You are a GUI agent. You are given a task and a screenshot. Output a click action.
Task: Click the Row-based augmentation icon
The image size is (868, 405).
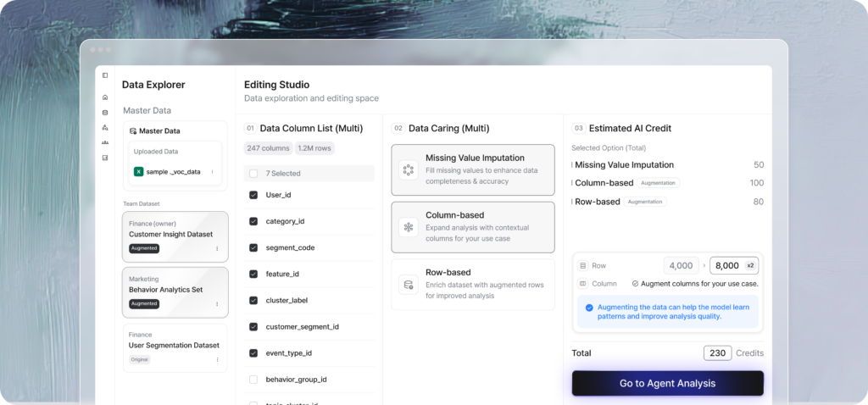(408, 285)
